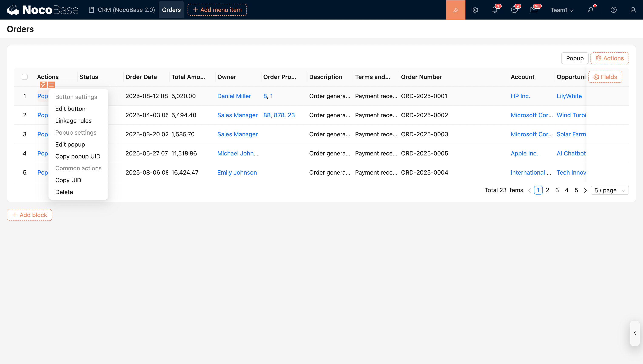Click the Add menu item button
Image resolution: width=643 pixels, height=364 pixels.
coord(217,10)
